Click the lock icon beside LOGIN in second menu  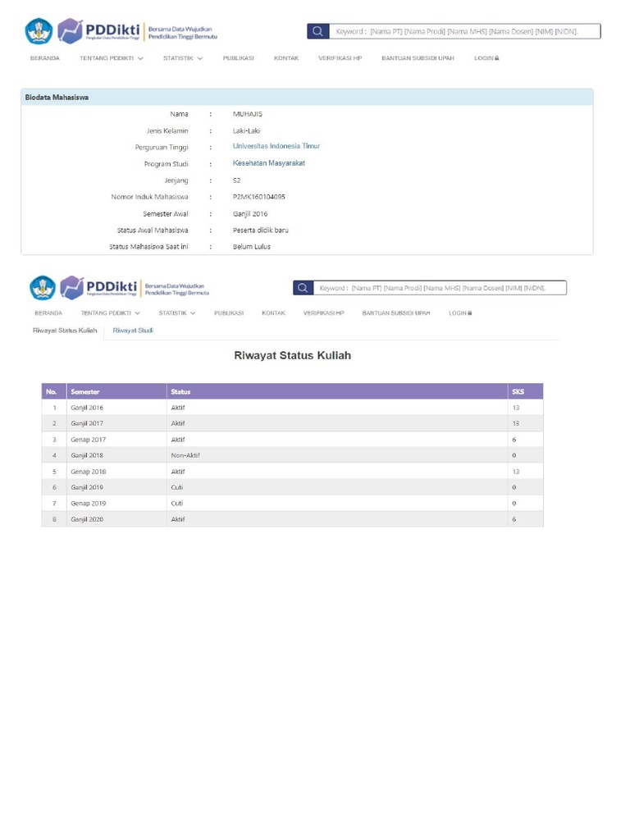click(470, 313)
